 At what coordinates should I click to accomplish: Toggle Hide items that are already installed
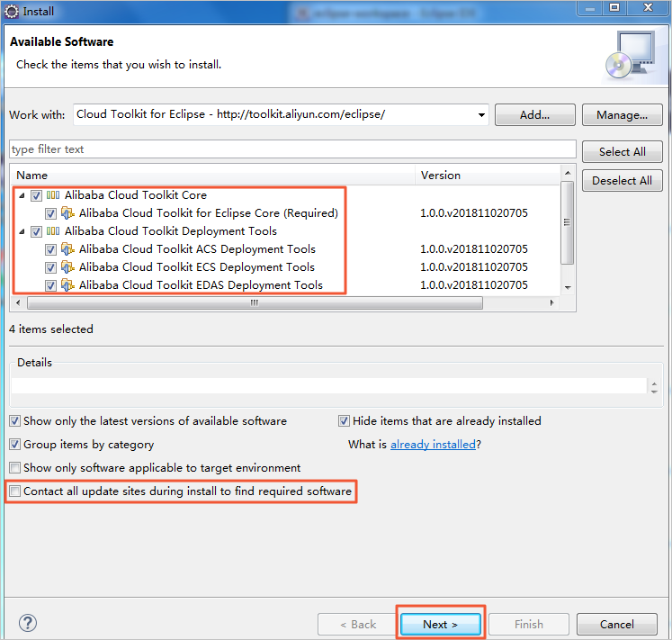coord(344,421)
